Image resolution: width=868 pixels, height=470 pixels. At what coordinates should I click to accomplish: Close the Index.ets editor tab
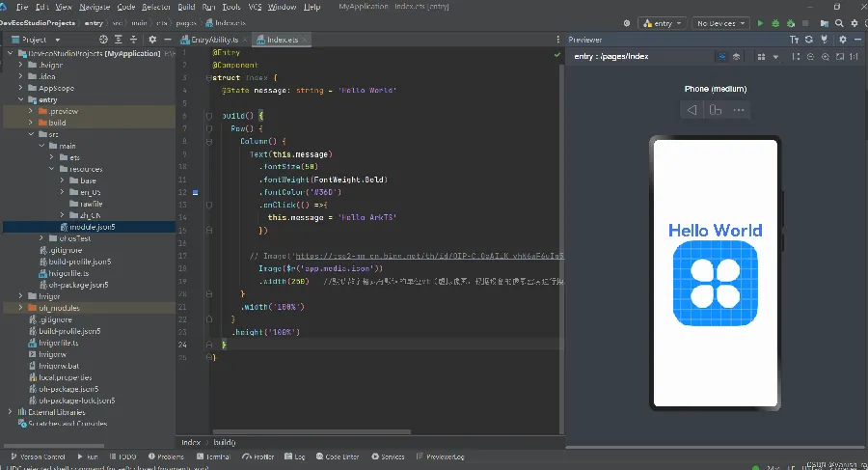(x=304, y=40)
